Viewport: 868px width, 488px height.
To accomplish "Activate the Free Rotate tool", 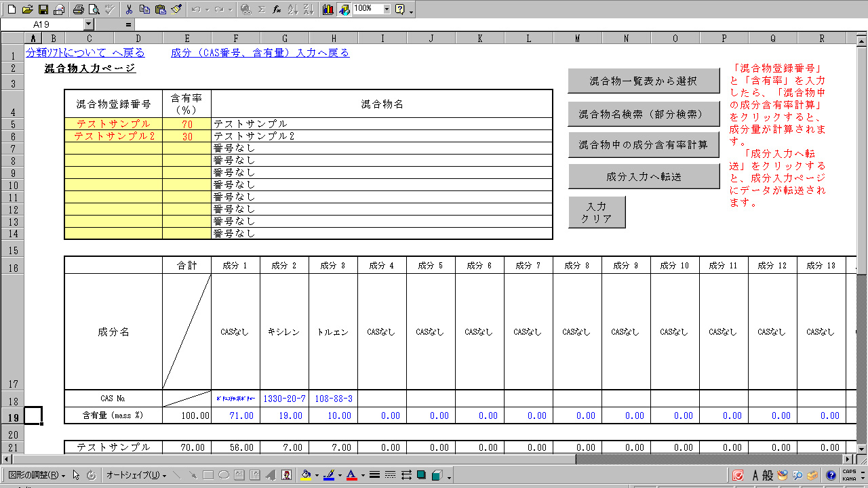I will tap(92, 475).
